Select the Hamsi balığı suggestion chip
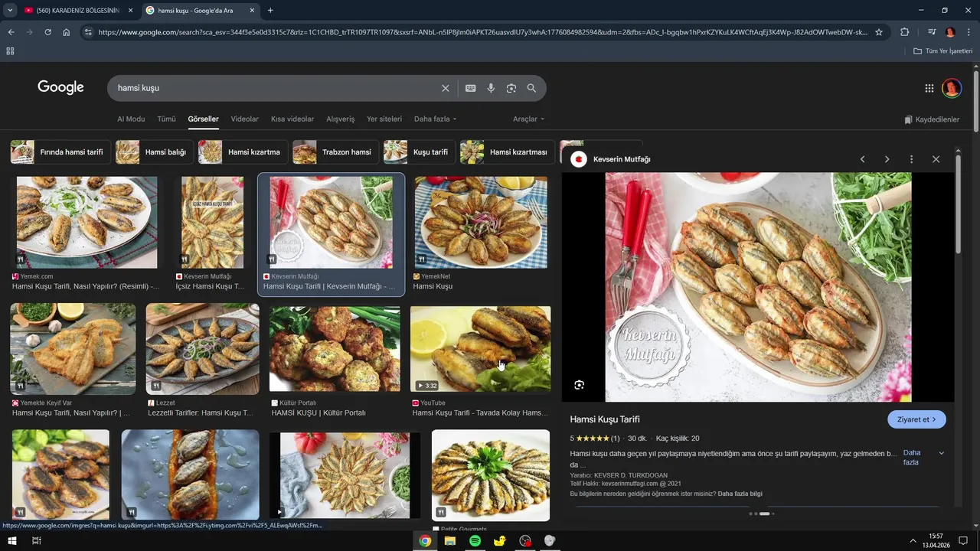Screen dimensions: 980x551 click(154, 152)
